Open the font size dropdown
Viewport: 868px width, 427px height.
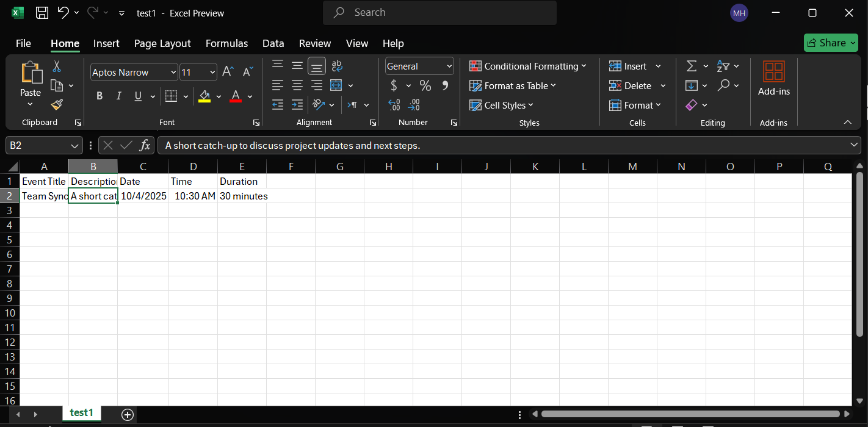[x=212, y=72]
